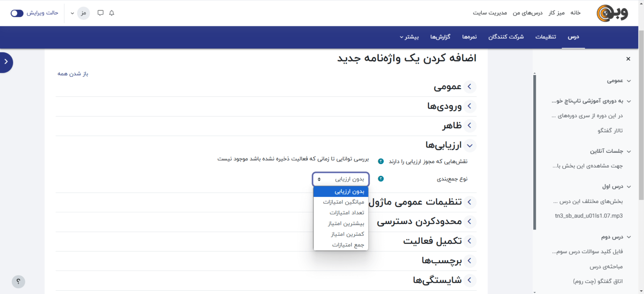Open the messages chat bubble icon
The height and width of the screenshot is (294, 644).
[101, 13]
